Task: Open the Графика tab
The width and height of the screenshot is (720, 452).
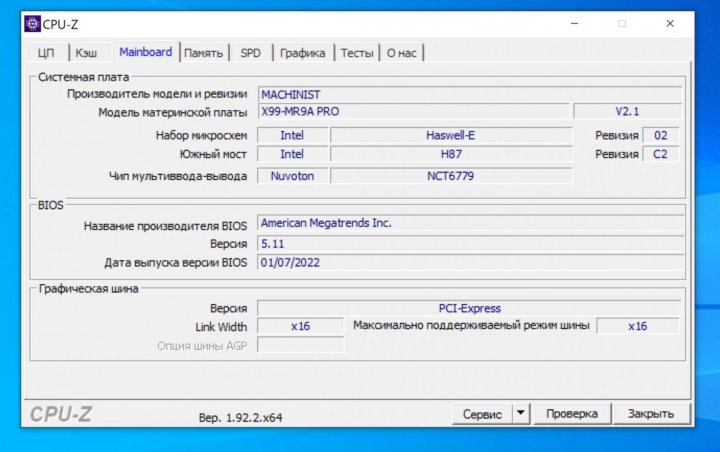Action: pyautogui.click(x=302, y=53)
